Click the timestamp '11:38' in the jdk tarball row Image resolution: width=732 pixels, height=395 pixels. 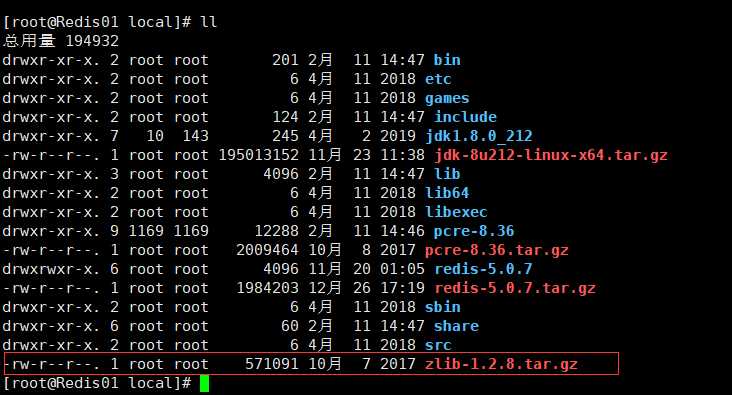(402, 155)
